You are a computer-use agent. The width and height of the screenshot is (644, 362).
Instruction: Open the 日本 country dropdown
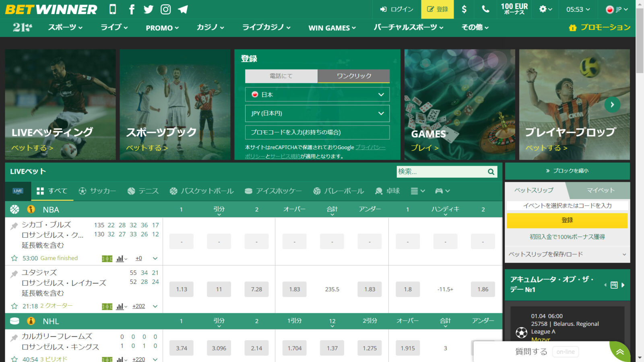click(x=317, y=95)
